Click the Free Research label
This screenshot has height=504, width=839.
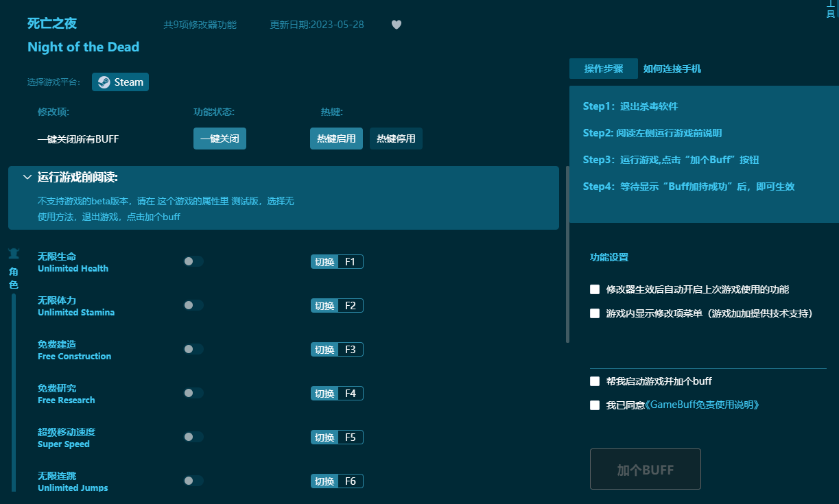pos(67,400)
